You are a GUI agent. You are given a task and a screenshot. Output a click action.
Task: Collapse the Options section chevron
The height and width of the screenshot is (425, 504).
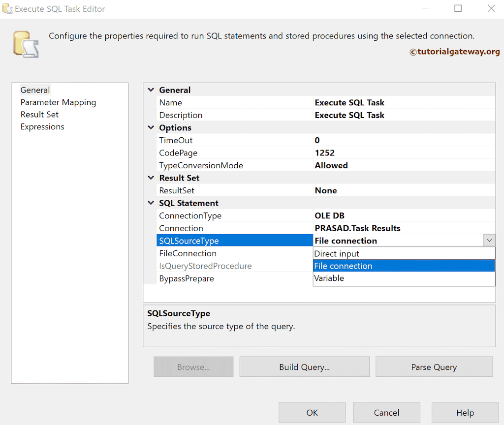(x=151, y=127)
